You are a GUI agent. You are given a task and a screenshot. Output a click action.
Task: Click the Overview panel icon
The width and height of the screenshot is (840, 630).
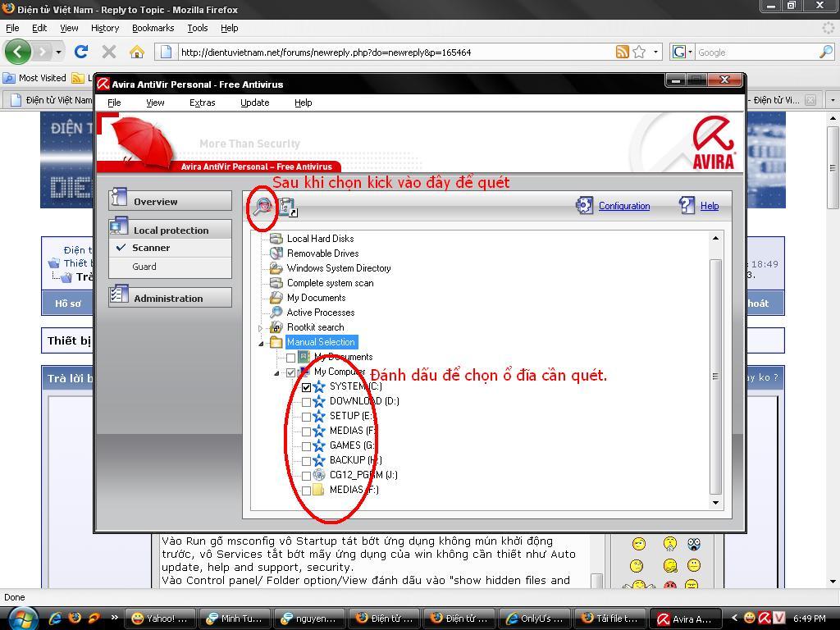[119, 199]
